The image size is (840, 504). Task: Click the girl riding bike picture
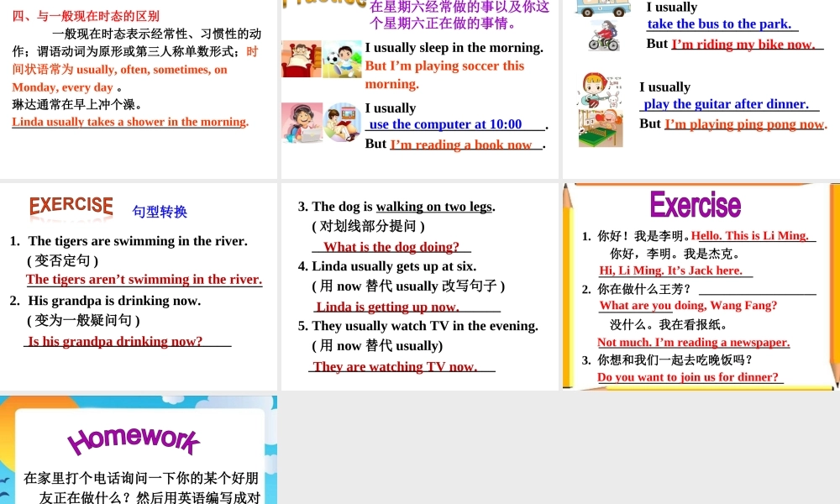[x=604, y=35]
